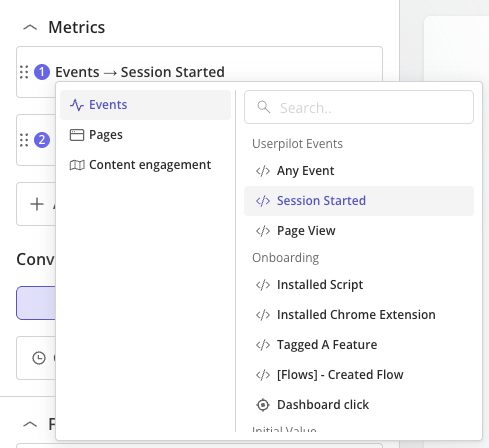Select the number 1 metric badge
This screenshot has width=489, height=448.
pyautogui.click(x=42, y=72)
